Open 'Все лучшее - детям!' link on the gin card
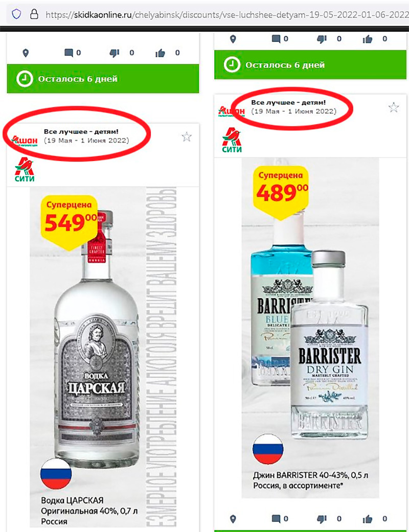Image resolution: width=409 pixels, height=532 pixels. (288, 102)
